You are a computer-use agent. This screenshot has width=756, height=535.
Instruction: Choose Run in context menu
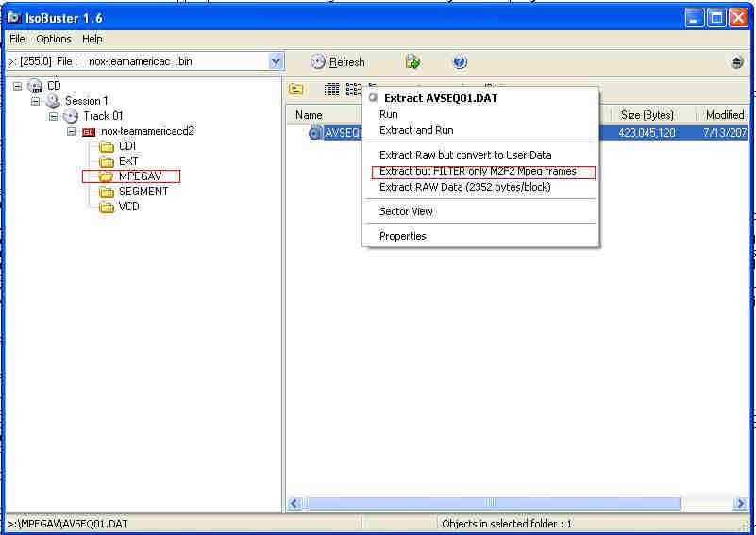480,115
